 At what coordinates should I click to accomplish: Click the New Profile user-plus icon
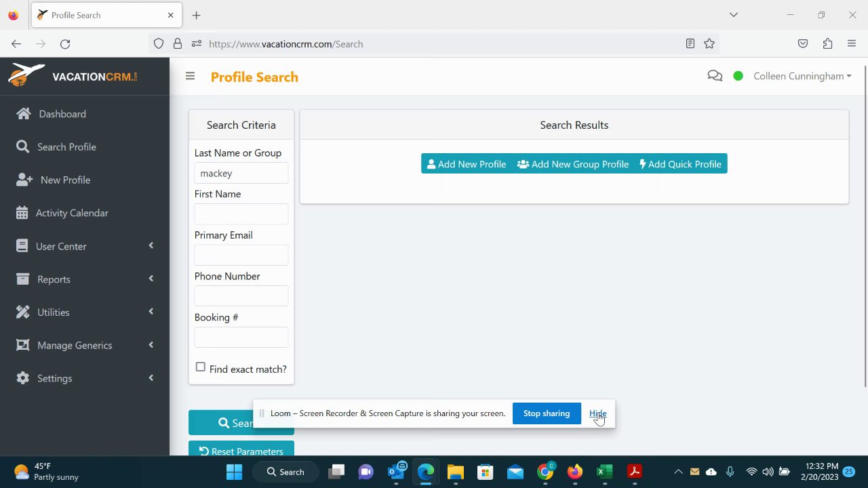[24, 180]
